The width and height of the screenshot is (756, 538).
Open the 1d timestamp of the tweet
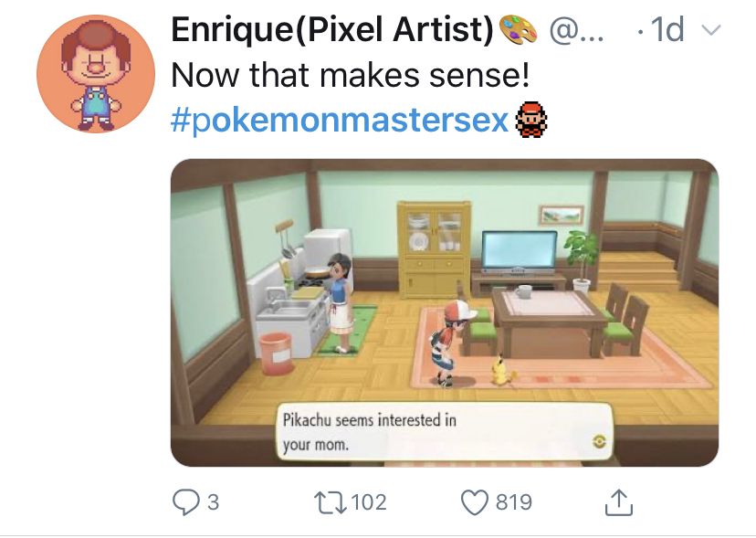[x=667, y=29]
